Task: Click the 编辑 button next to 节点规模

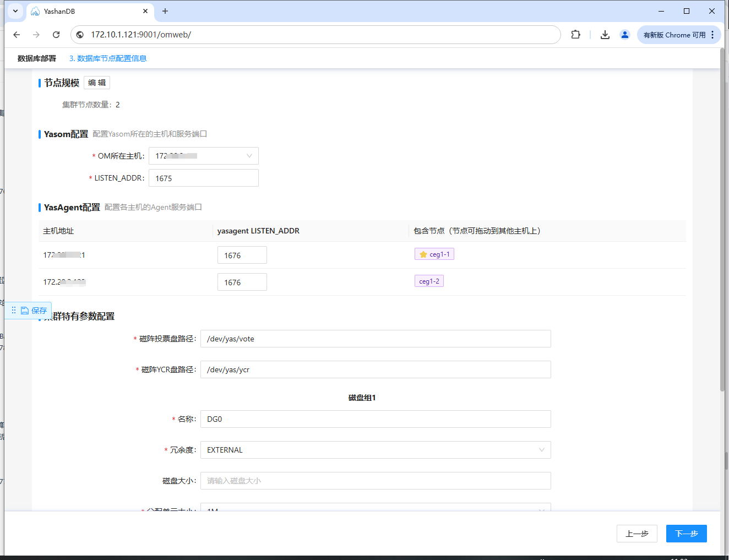Action: (97, 83)
